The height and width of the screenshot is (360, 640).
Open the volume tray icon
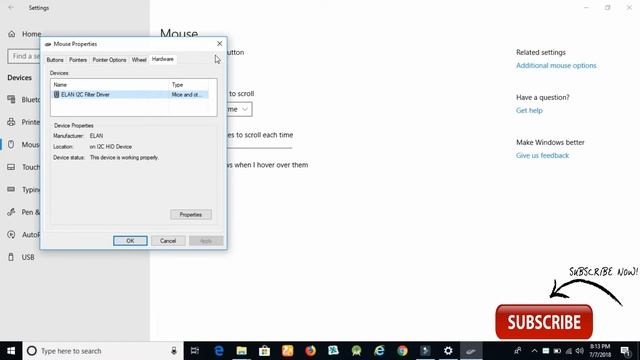pyautogui.click(x=580, y=351)
